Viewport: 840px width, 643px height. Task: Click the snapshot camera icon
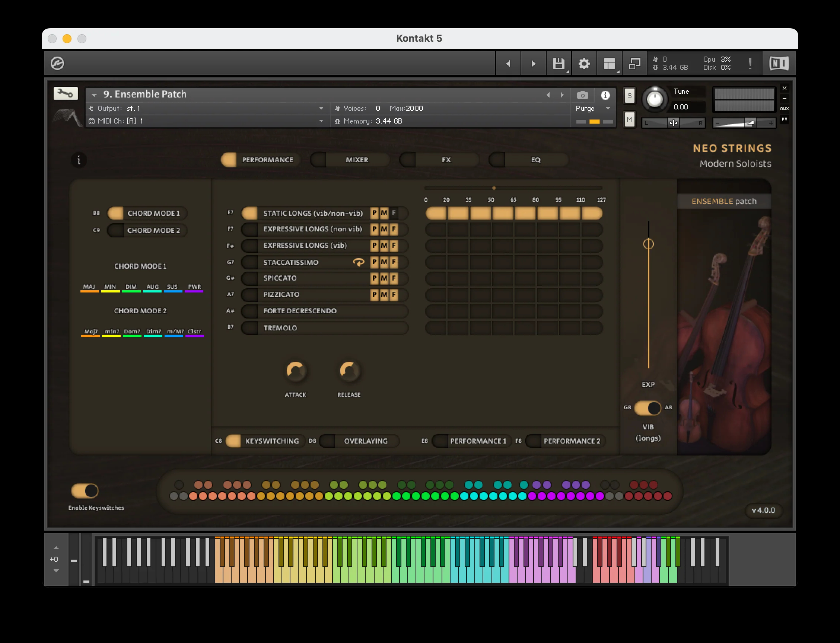[x=582, y=95]
